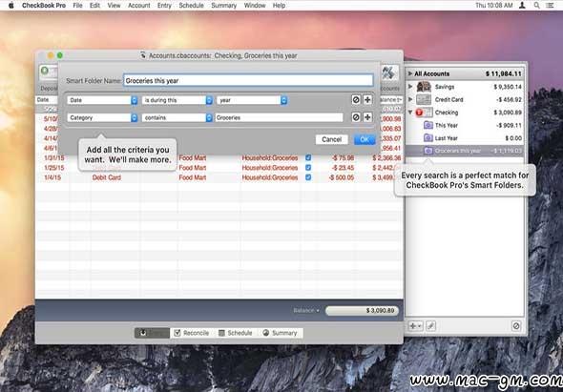Click the document icon in the window title

(x=143, y=55)
